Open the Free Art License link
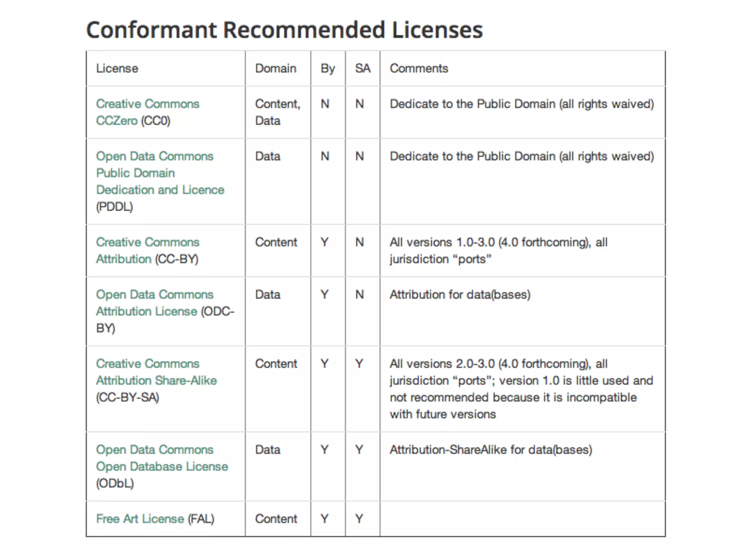The height and width of the screenshot is (560, 747). (x=140, y=519)
